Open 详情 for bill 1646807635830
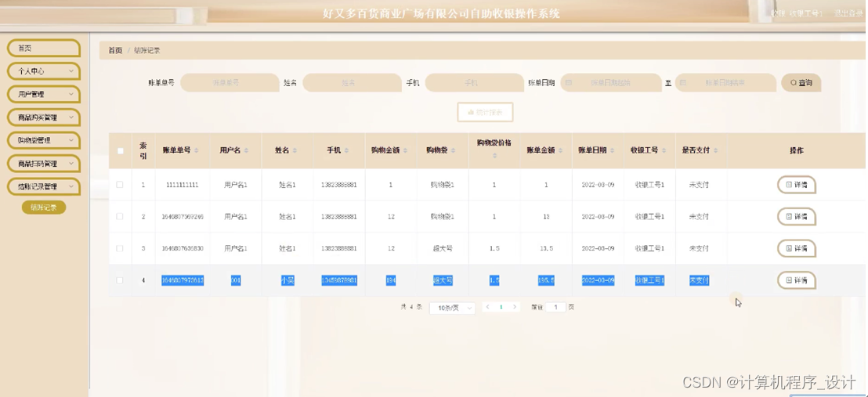 click(797, 248)
